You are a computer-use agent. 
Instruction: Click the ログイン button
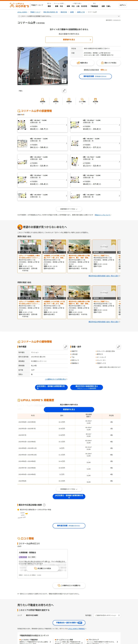[123, 5]
